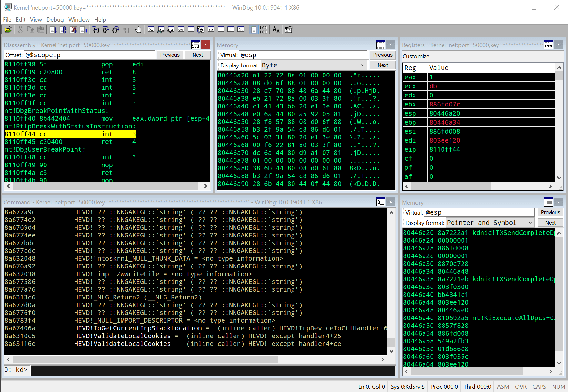Click the Go (continue execution) toolbar icon
The width and height of the screenshot is (568, 392).
tap(54, 30)
